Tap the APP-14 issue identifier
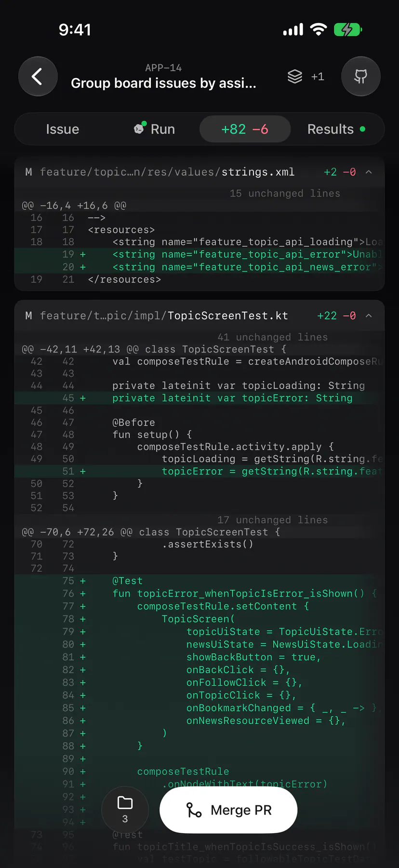The image size is (399, 868). [x=163, y=68]
